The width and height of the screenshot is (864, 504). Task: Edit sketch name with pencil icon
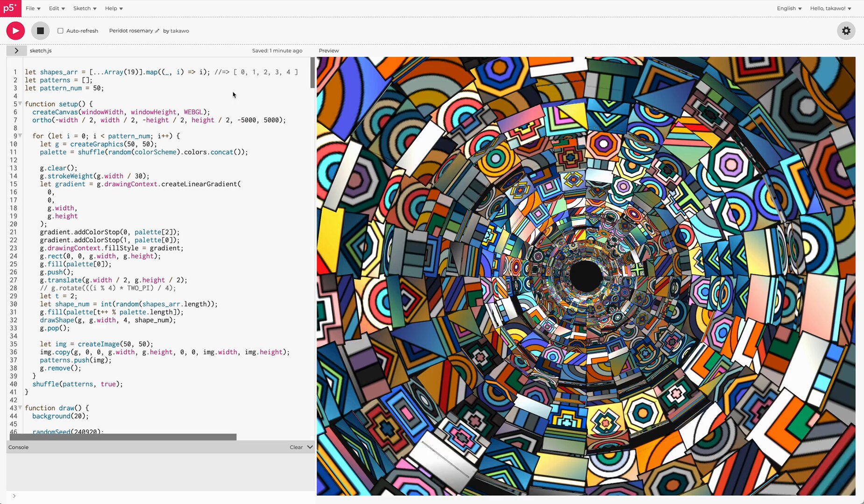pyautogui.click(x=157, y=31)
